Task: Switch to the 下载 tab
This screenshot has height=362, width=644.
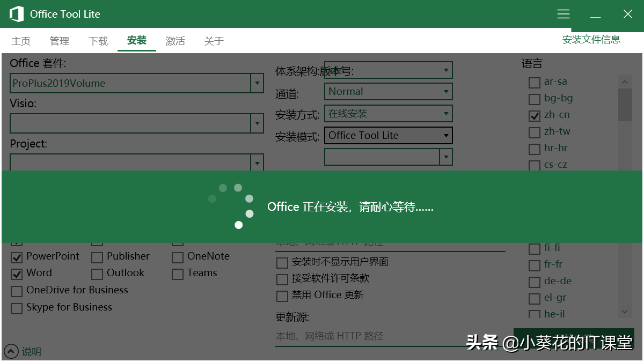Action: 98,41
